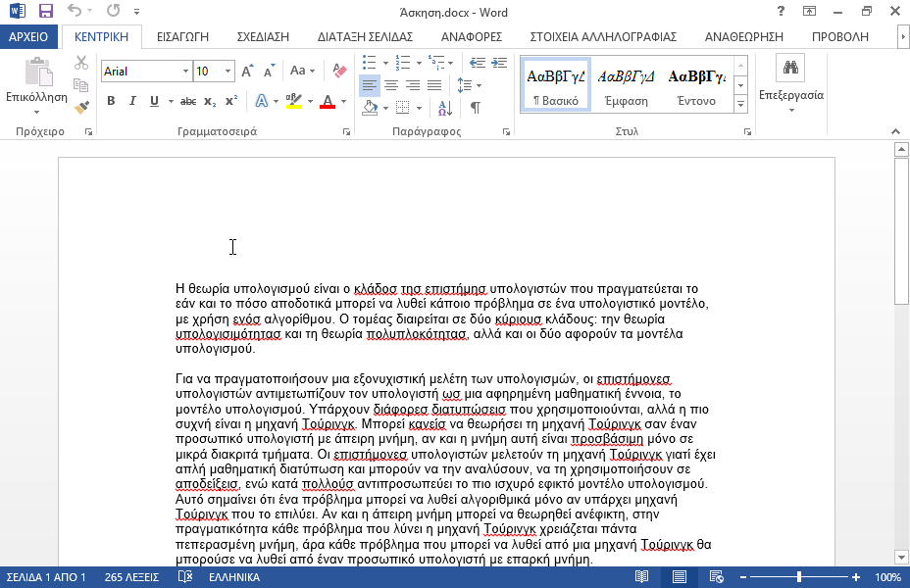Cut selection with the scissors icon
Image resolution: width=910 pixels, height=588 pixels.
click(x=81, y=63)
